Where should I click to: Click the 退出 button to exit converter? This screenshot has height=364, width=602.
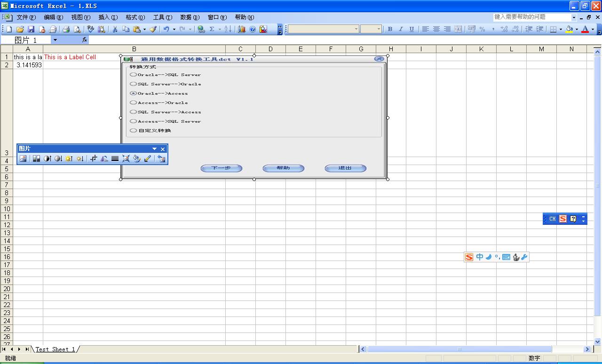[345, 168]
